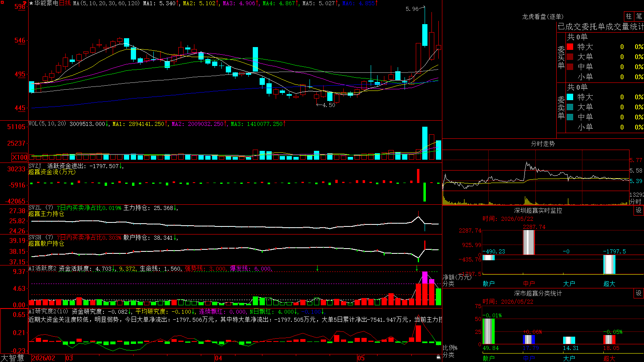Click the teal 大单 sell-order swatch
This screenshot has height=362, width=644.
click(570, 107)
